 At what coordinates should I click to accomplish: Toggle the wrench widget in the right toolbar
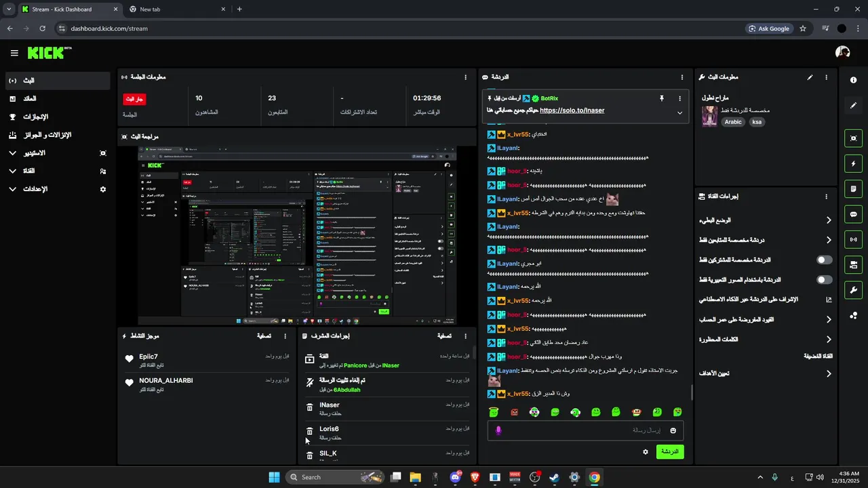[x=853, y=290]
